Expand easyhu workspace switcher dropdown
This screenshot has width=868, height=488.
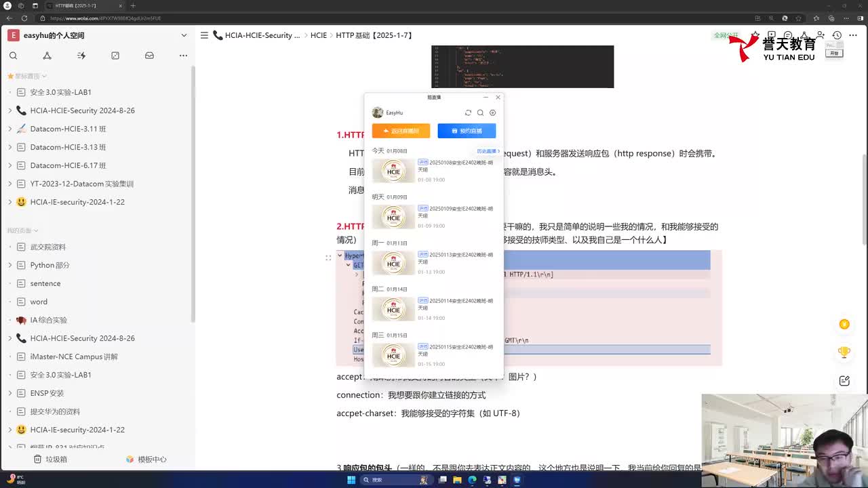click(184, 35)
